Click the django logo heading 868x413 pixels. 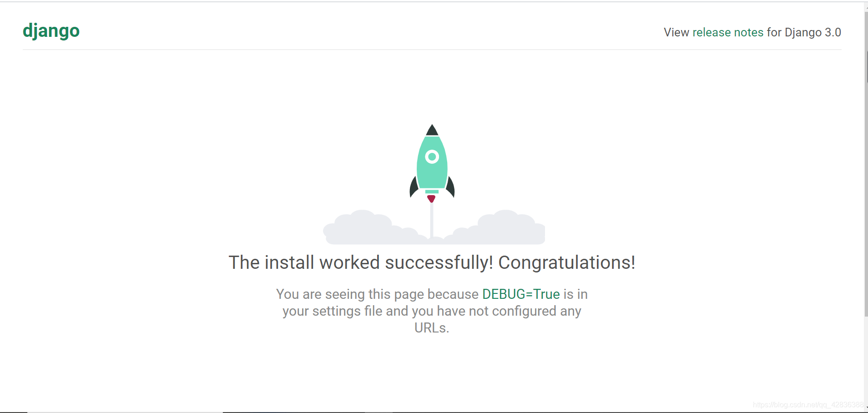(51, 31)
